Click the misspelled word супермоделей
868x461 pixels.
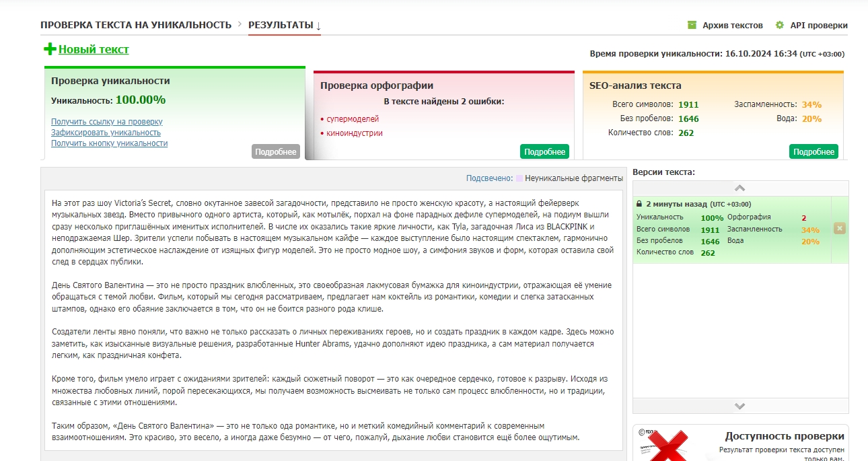click(x=353, y=118)
